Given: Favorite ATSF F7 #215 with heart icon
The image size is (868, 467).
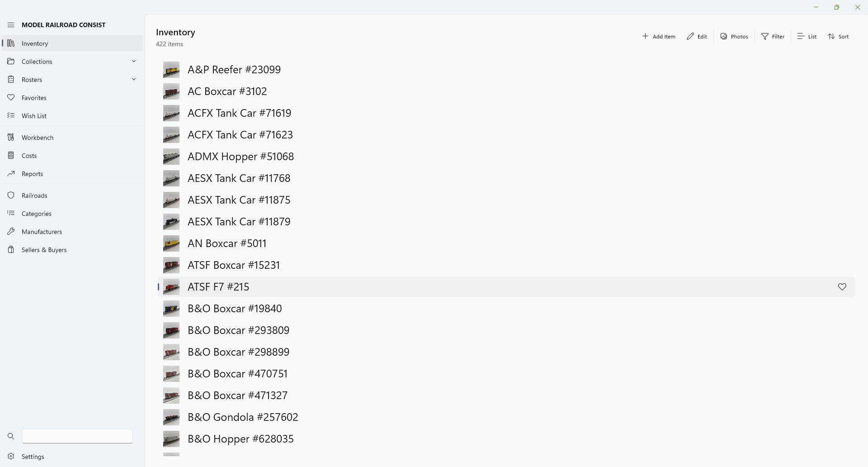Looking at the screenshot, I should [842, 287].
